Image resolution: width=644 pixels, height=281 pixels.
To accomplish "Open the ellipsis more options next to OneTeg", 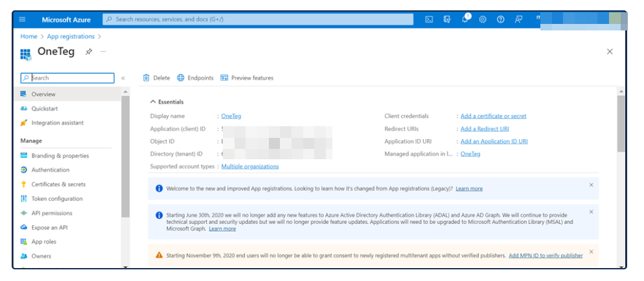I will 103,52.
